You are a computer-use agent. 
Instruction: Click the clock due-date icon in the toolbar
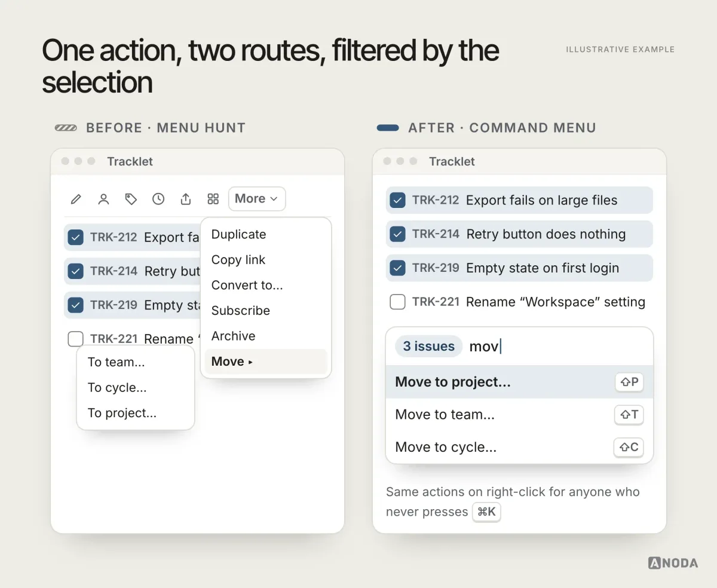pyautogui.click(x=158, y=199)
